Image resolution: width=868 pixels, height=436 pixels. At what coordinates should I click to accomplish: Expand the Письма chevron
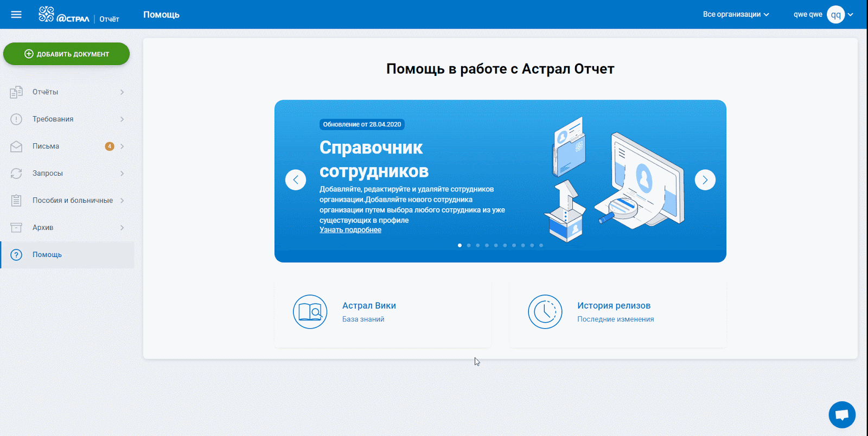point(122,146)
